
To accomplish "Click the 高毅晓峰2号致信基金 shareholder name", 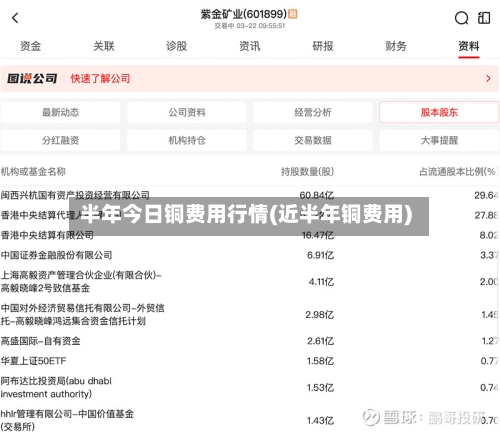I will click(x=81, y=281).
